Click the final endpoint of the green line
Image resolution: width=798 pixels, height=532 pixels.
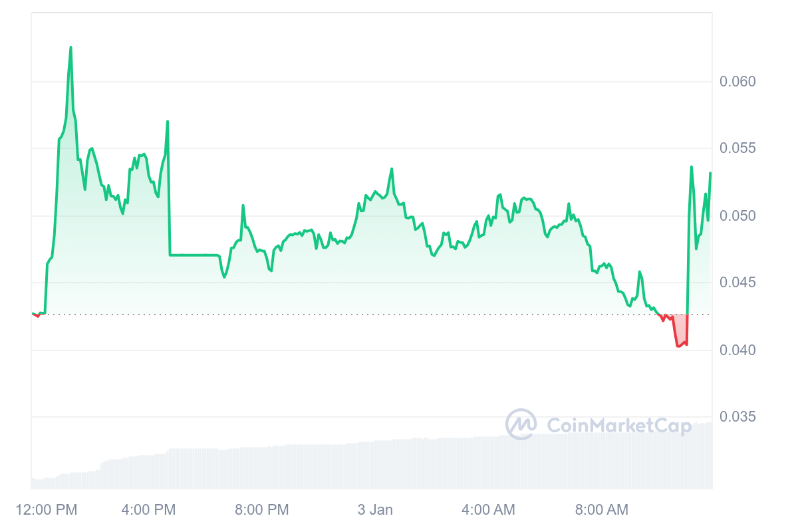click(x=710, y=174)
